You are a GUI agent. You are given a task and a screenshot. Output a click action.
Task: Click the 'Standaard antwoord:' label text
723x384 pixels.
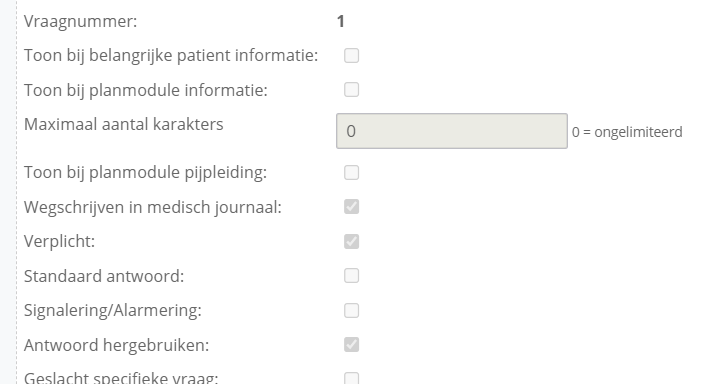(x=104, y=276)
